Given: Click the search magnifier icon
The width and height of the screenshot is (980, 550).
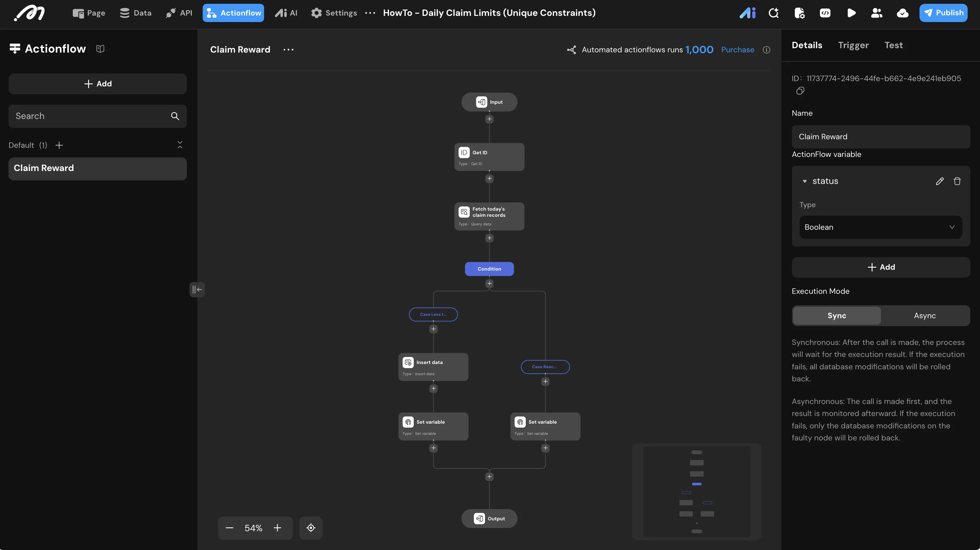Looking at the screenshot, I should [175, 116].
